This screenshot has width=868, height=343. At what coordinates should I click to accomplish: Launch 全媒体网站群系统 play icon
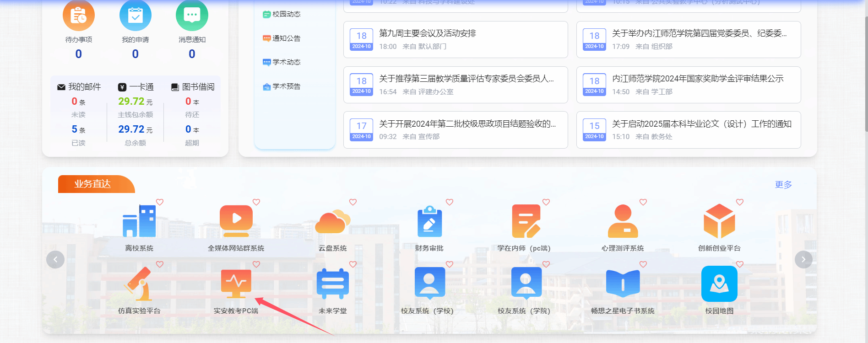click(x=236, y=221)
